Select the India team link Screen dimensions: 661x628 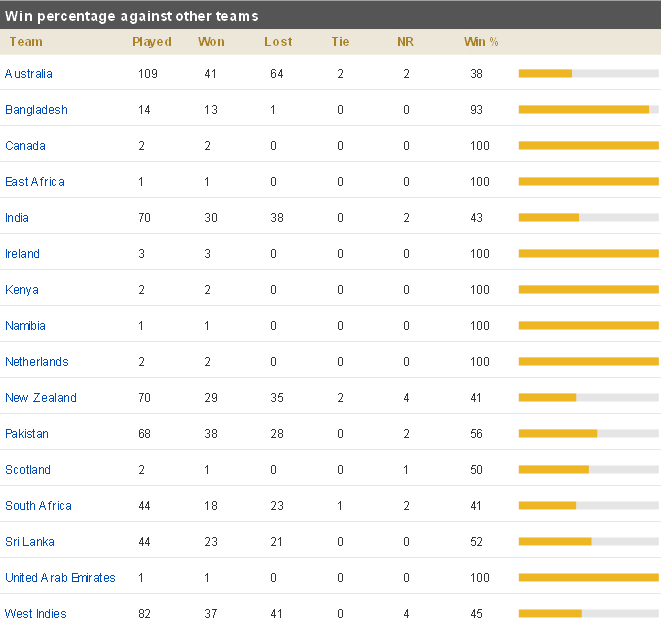pos(17,217)
